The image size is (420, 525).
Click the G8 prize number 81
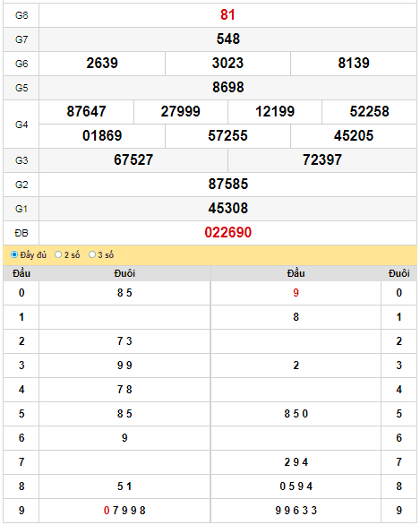[x=227, y=15]
